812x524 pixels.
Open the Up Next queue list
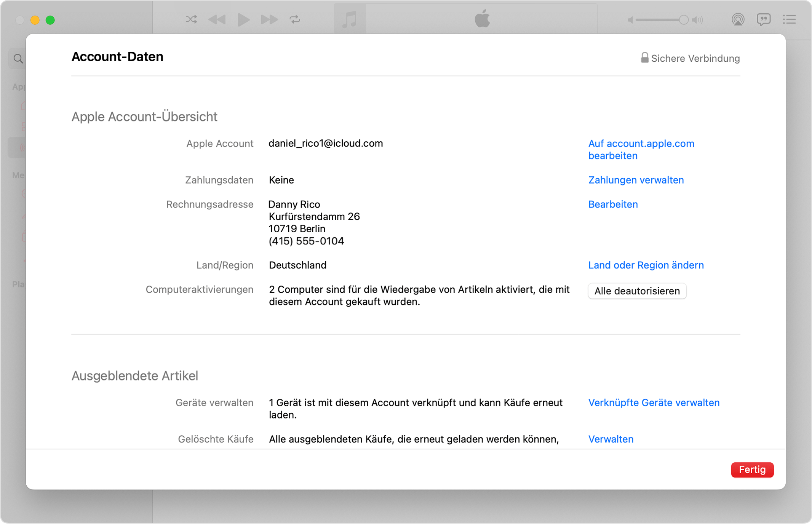click(x=790, y=19)
